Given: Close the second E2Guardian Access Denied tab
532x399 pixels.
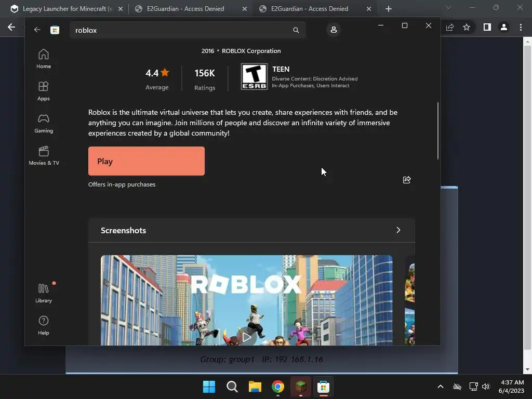Looking at the screenshot, I should click(369, 9).
